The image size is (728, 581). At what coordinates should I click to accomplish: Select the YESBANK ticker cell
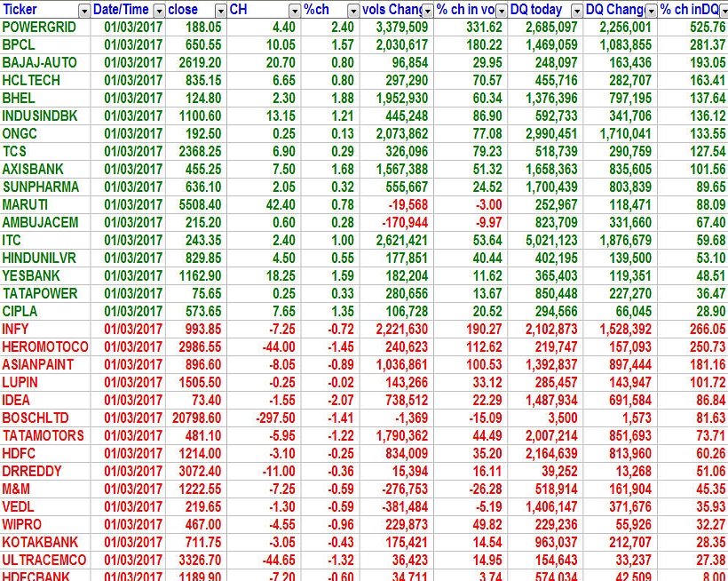click(45, 276)
